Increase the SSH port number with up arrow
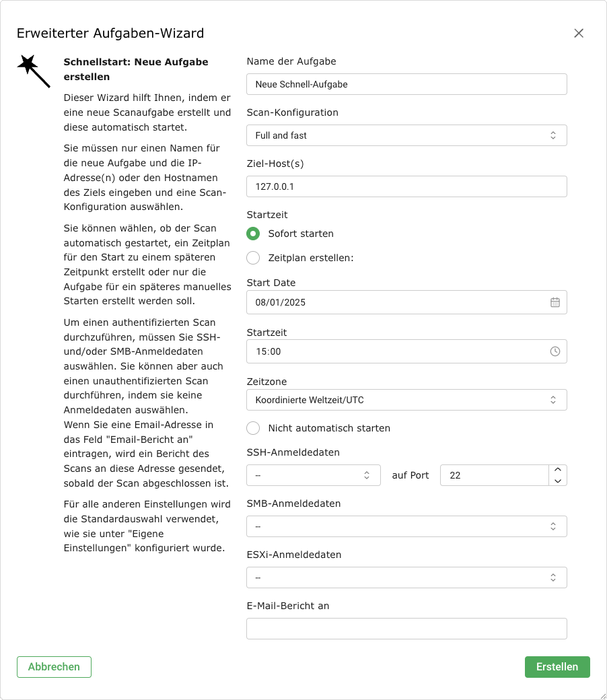Image resolution: width=607 pixels, height=700 pixels. click(x=558, y=470)
